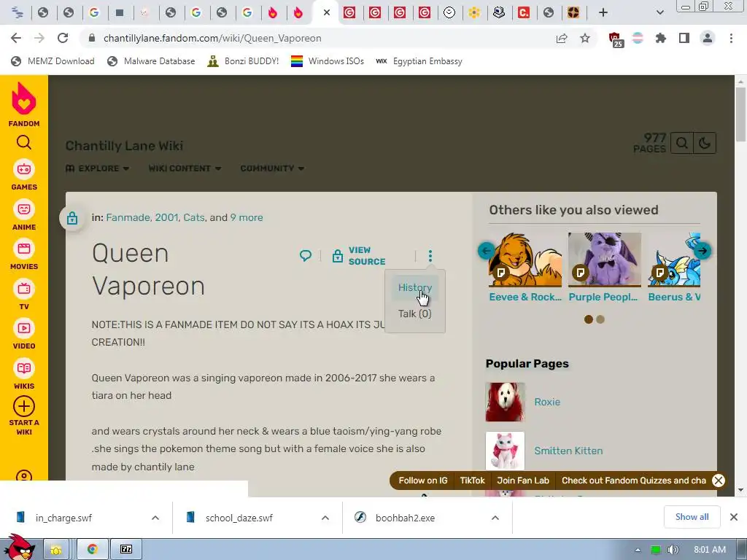Open the ad blocker extension showing 25
Image resolution: width=747 pixels, height=560 pixels.
(x=616, y=39)
